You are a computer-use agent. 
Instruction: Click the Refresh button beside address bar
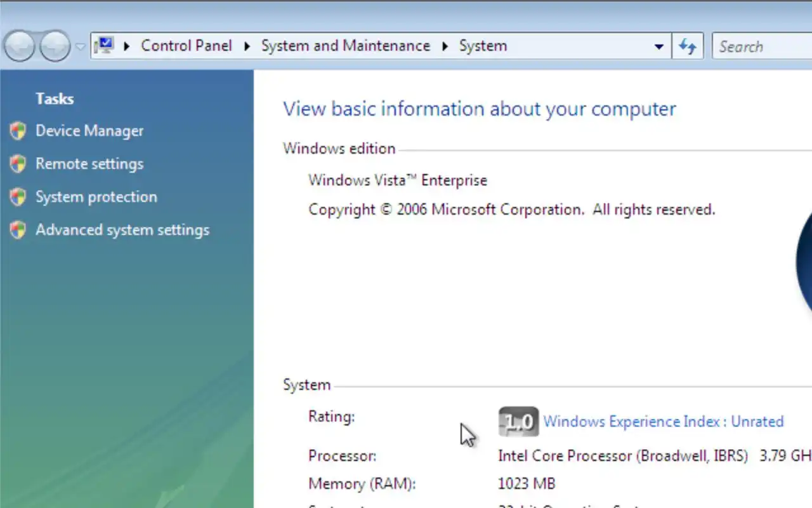[688, 46]
